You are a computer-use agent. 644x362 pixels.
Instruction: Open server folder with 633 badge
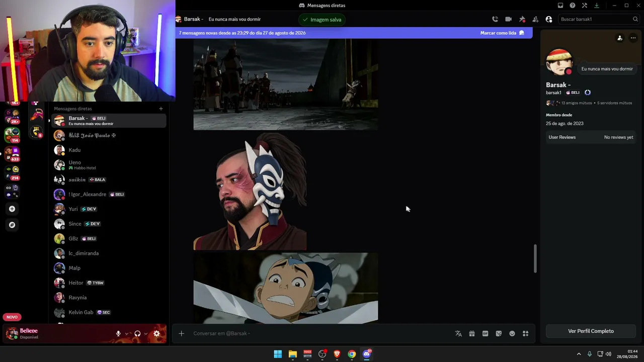coord(12,153)
